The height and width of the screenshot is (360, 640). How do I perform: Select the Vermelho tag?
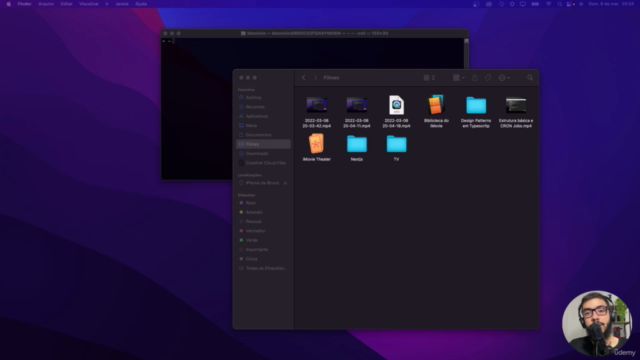(x=263, y=231)
